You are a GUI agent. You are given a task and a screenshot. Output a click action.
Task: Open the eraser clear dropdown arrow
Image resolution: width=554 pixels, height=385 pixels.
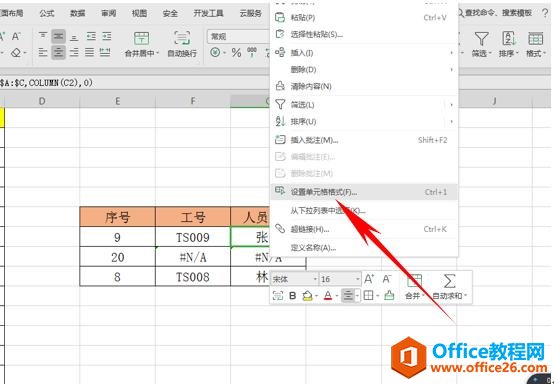tap(25, 53)
